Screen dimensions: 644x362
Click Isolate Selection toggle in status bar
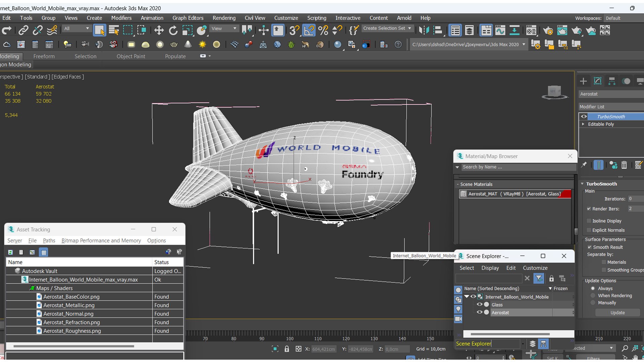click(x=275, y=349)
